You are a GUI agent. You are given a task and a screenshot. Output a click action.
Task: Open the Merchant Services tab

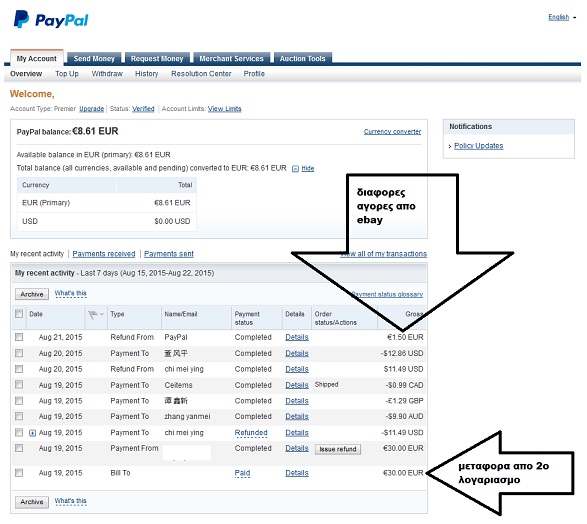coord(231,58)
